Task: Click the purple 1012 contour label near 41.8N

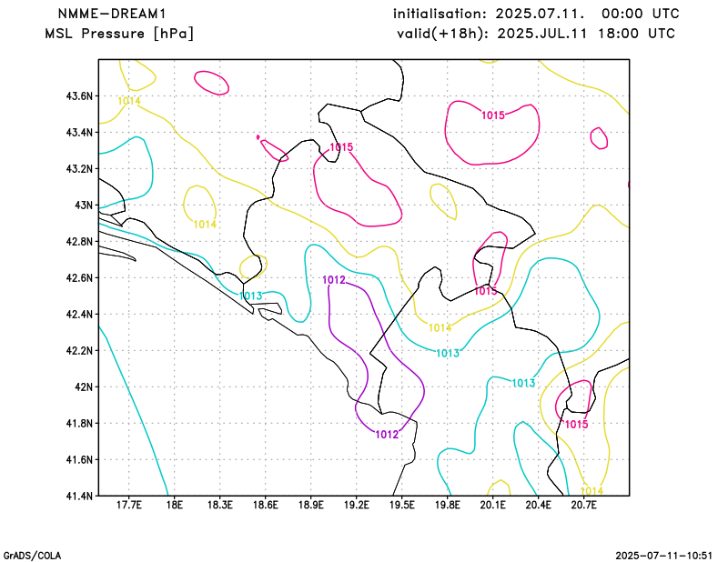Action: tap(388, 435)
